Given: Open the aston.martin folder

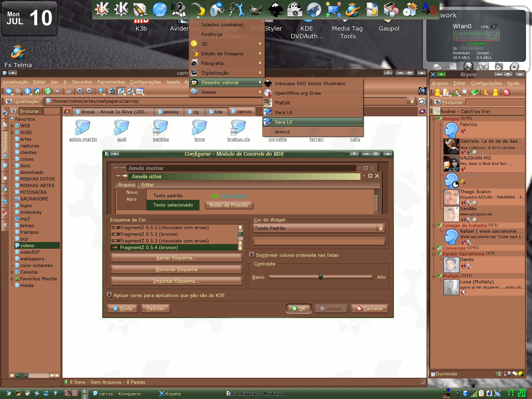Looking at the screenshot, I should click(x=83, y=130).
